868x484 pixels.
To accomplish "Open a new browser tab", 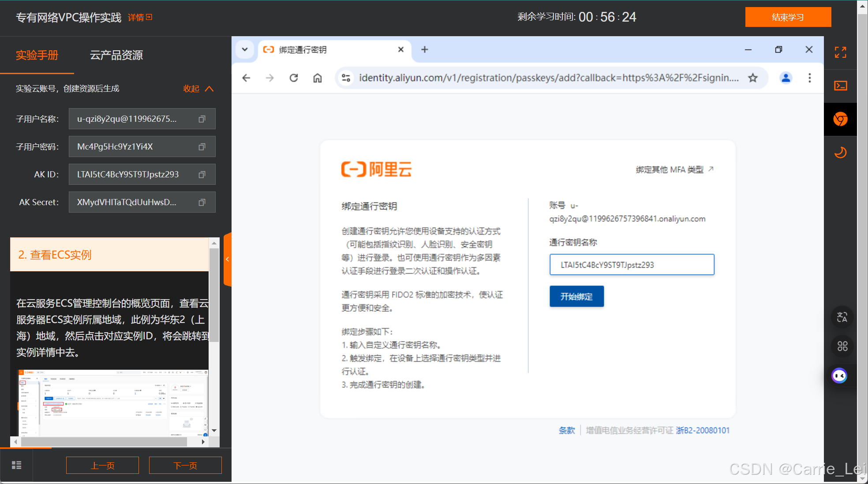I will pyautogui.click(x=425, y=49).
